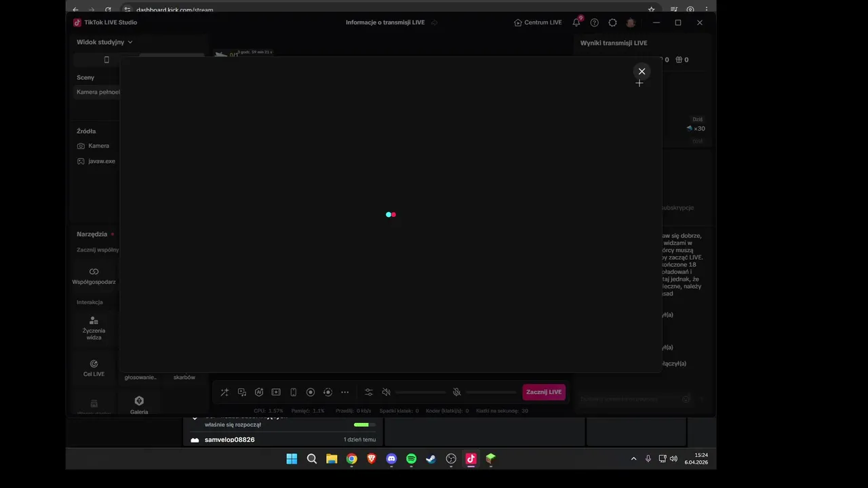Click the mobile phone view icon in left panel
The image size is (868, 488).
106,60
